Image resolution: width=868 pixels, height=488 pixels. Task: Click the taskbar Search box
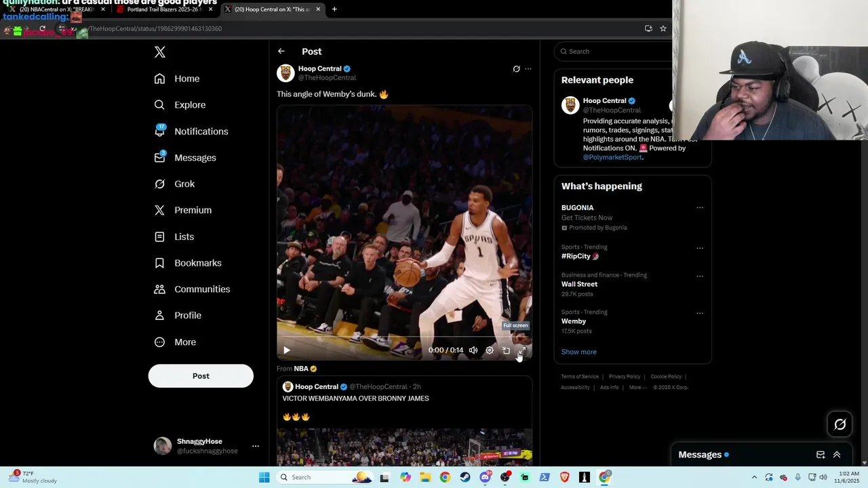pos(326,477)
